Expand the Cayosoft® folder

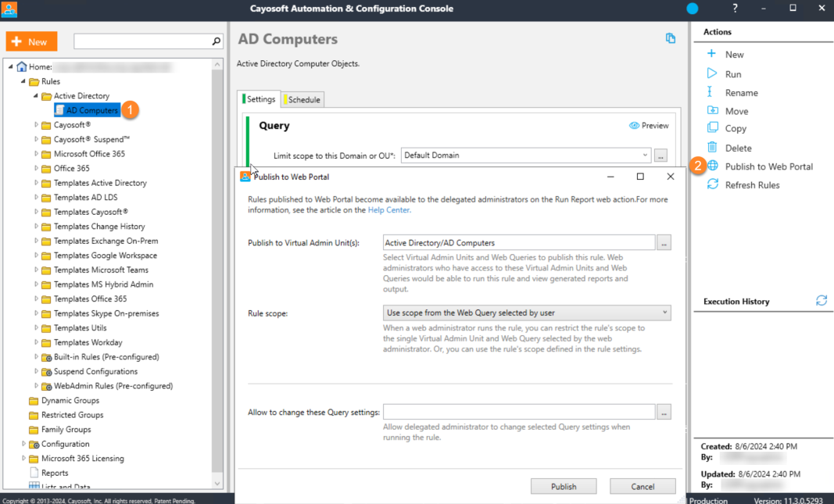pos(36,125)
